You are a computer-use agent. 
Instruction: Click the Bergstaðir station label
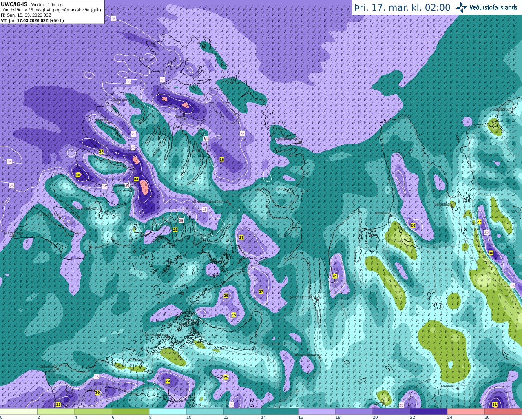click(x=442, y=204)
